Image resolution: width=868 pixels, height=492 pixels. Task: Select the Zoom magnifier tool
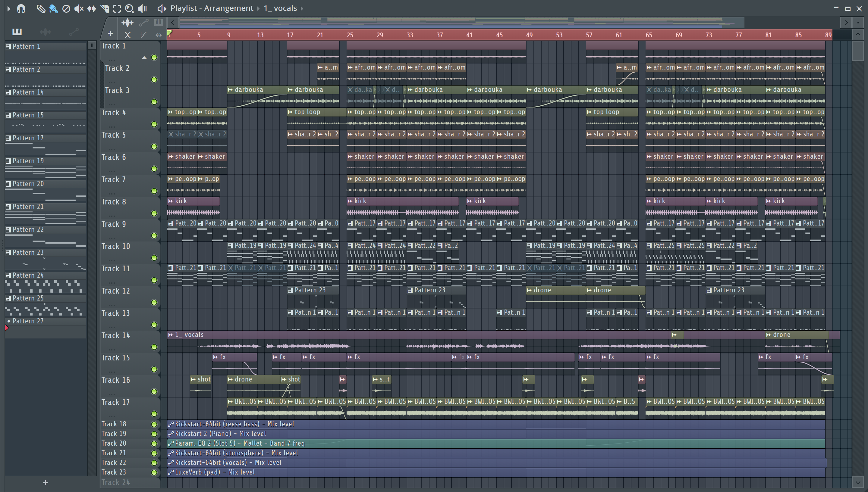click(x=129, y=8)
